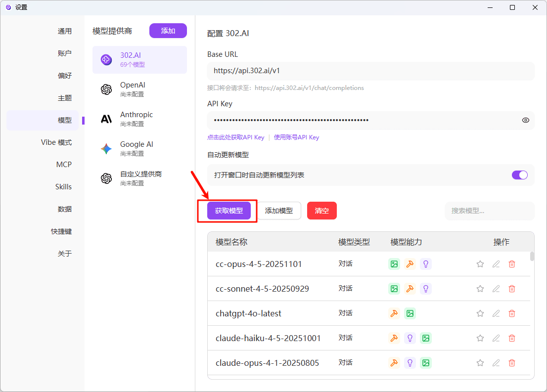Click the model list scrollbar
Screen dimensions: 547x392
coord(532,257)
